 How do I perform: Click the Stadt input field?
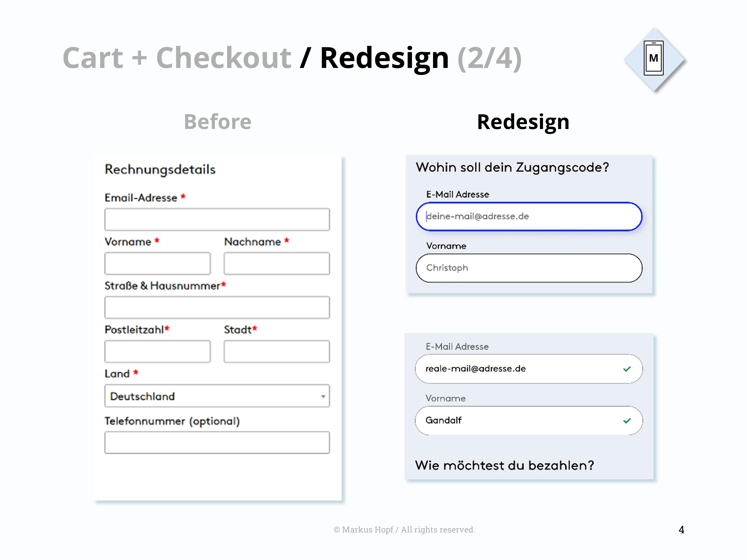tap(277, 351)
